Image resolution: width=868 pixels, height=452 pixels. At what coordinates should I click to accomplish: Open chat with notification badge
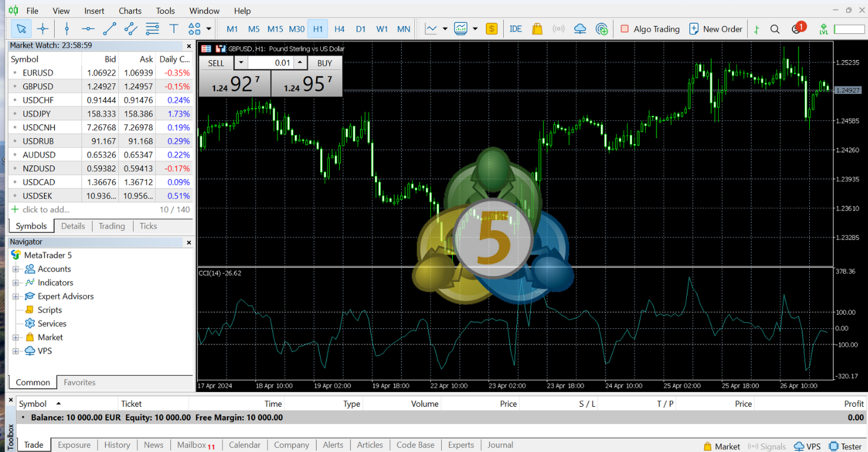tap(798, 28)
